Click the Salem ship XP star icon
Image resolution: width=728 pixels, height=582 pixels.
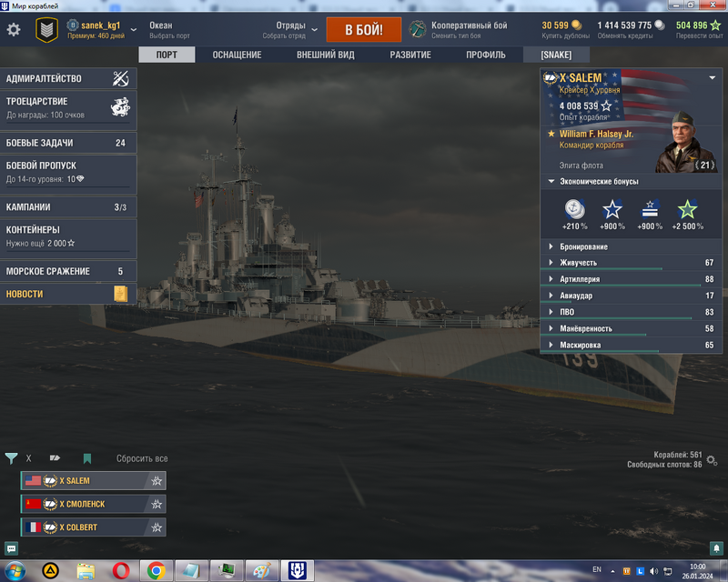(x=606, y=106)
